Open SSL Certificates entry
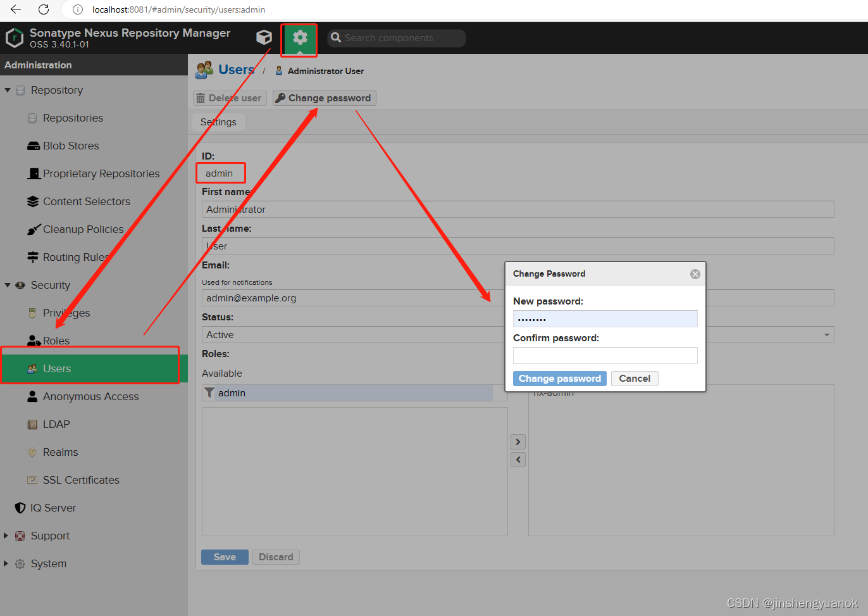Screen dimensions: 868x616 click(81, 480)
